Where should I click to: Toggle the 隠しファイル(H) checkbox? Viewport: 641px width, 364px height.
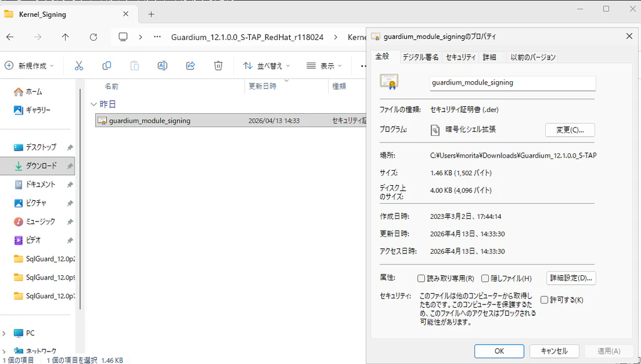click(485, 278)
